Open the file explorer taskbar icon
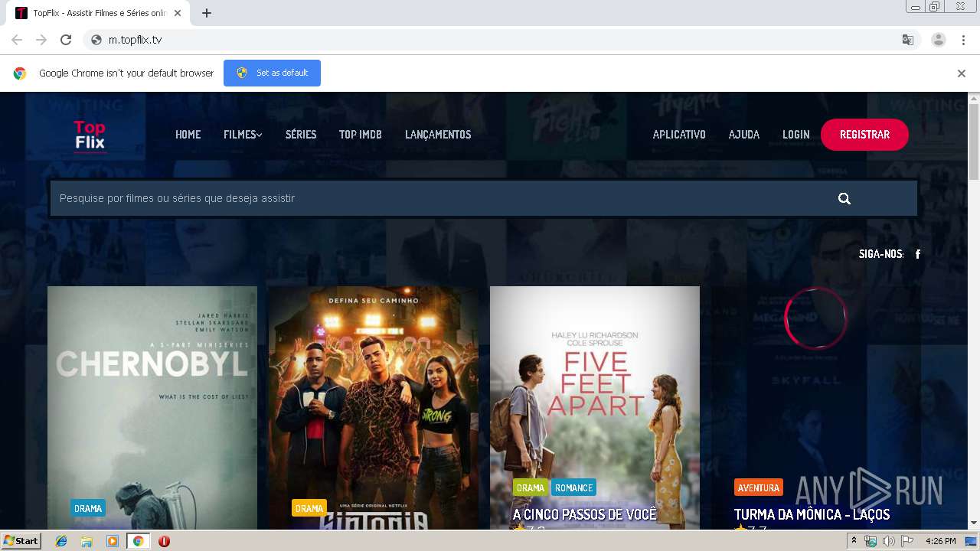The height and width of the screenshot is (551, 980). click(87, 541)
